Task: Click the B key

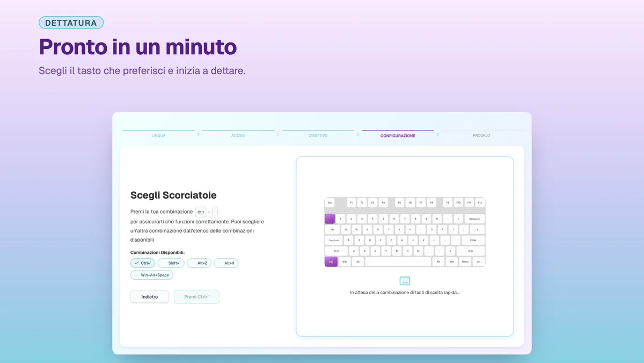Action: (397, 251)
